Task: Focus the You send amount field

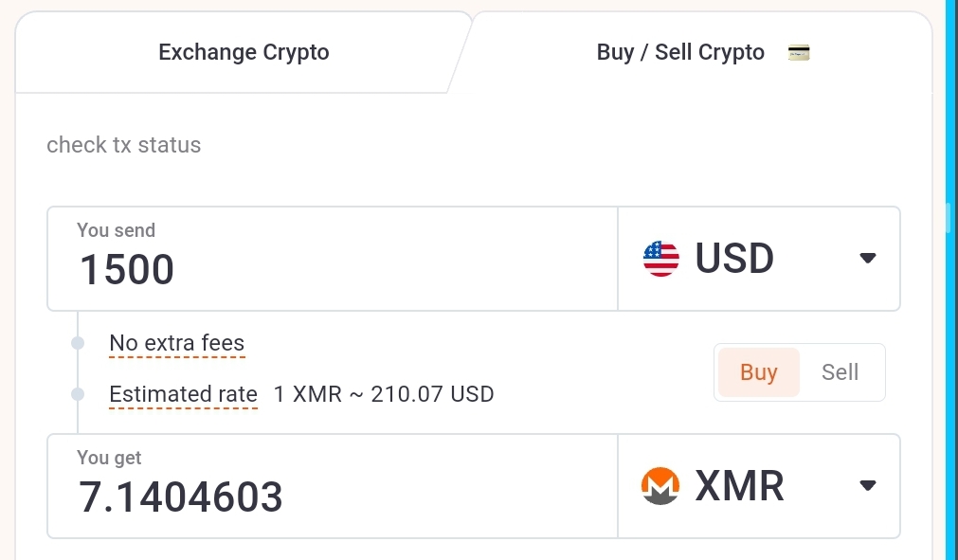Action: click(x=332, y=269)
